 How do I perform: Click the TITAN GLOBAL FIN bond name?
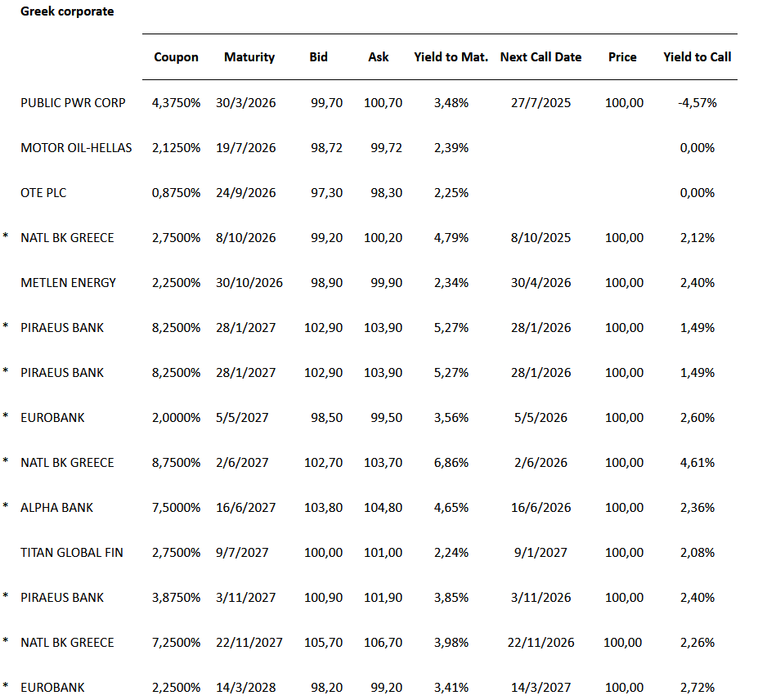72,553
